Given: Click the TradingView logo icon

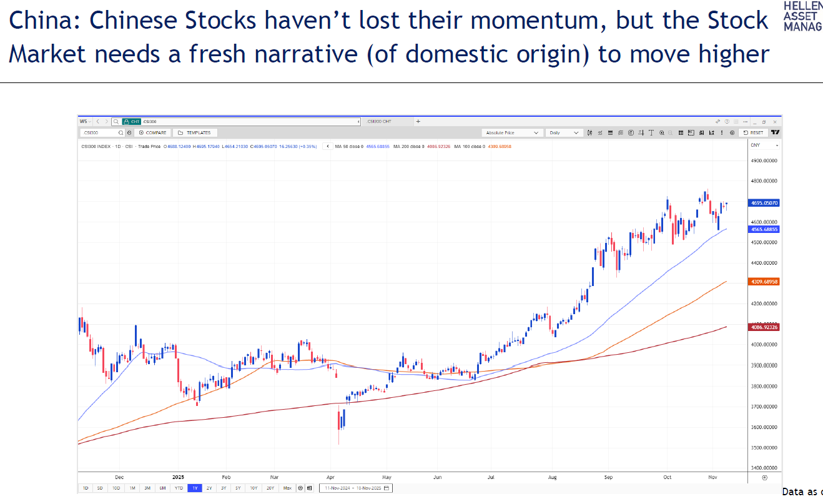Looking at the screenshot, I should 775,133.
